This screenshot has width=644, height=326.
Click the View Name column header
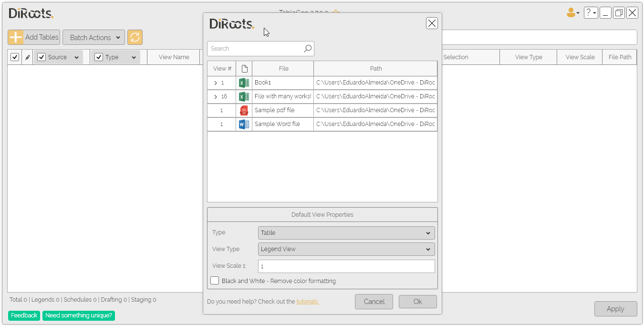coord(174,57)
